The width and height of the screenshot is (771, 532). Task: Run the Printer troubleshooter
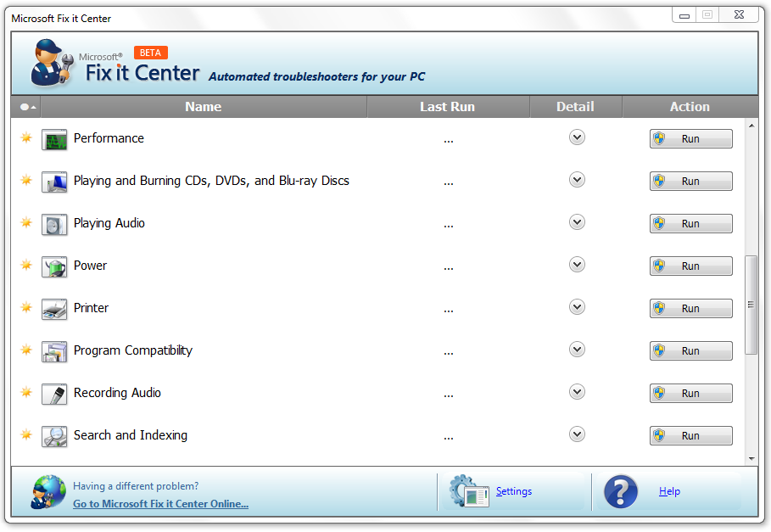point(691,308)
